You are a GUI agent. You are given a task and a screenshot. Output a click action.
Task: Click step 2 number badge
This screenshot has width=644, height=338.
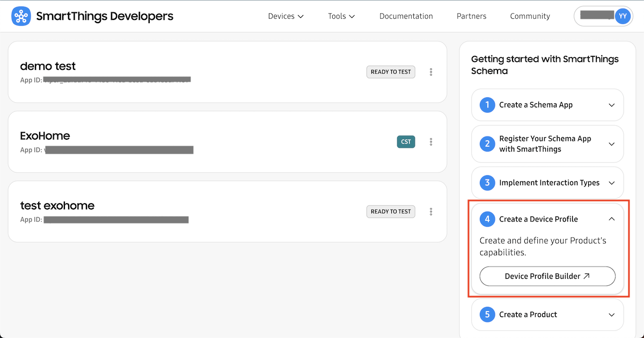pyautogui.click(x=487, y=144)
